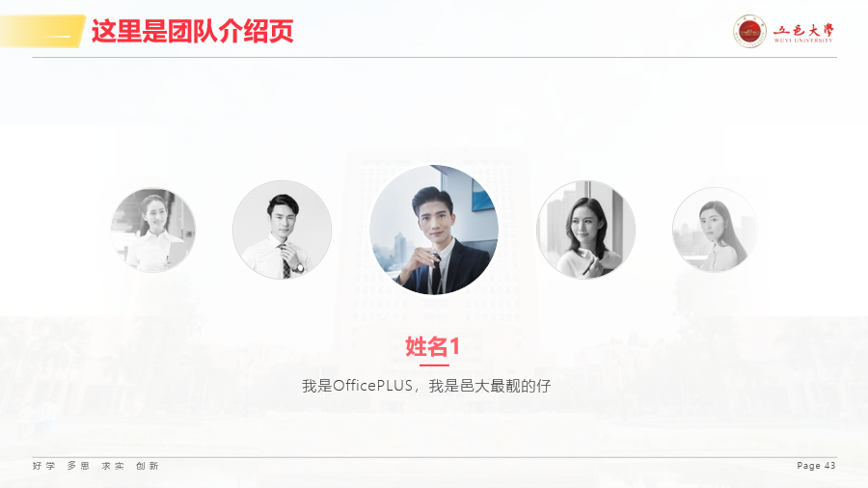868x488 pixels.
Task: Click the title 这里是团队介绍页
Action: (x=192, y=31)
